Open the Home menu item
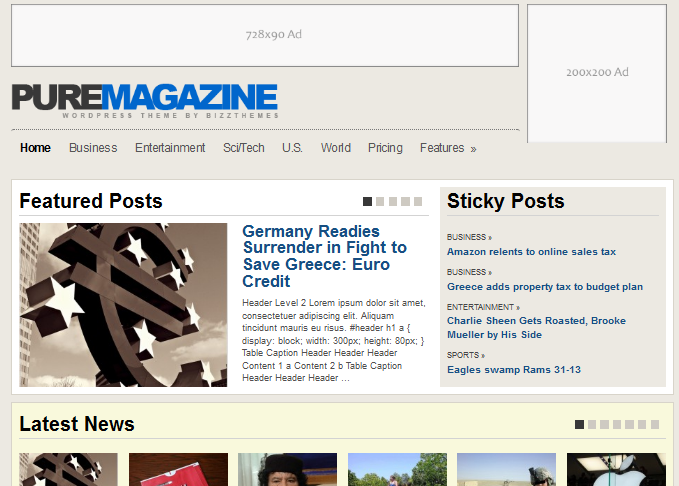679x486 pixels. (35, 148)
